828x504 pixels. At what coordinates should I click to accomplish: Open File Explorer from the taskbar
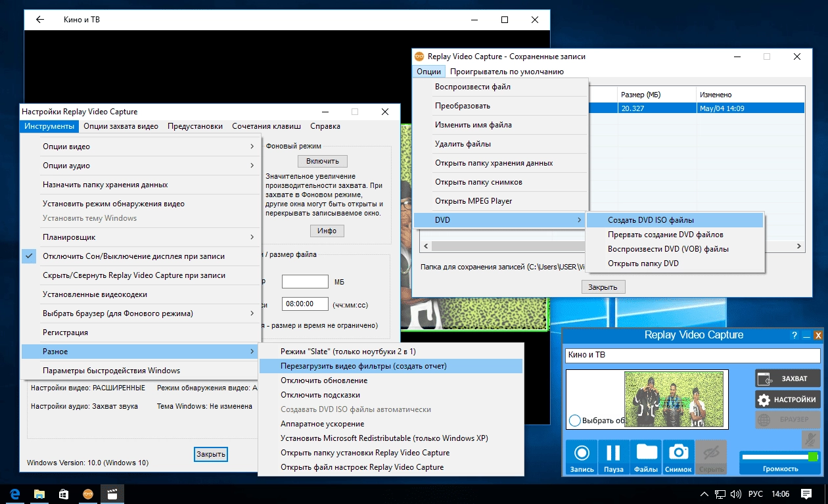coord(39,493)
